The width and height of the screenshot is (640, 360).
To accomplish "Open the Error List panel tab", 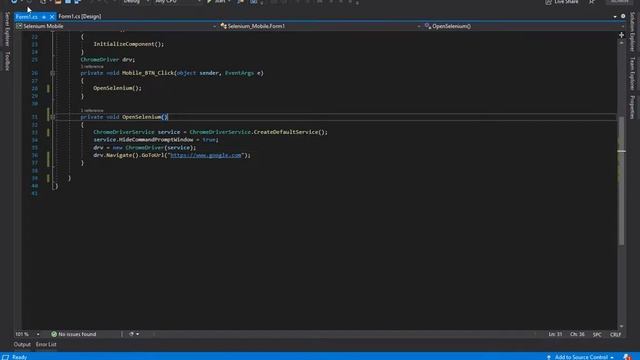I will 46,344.
